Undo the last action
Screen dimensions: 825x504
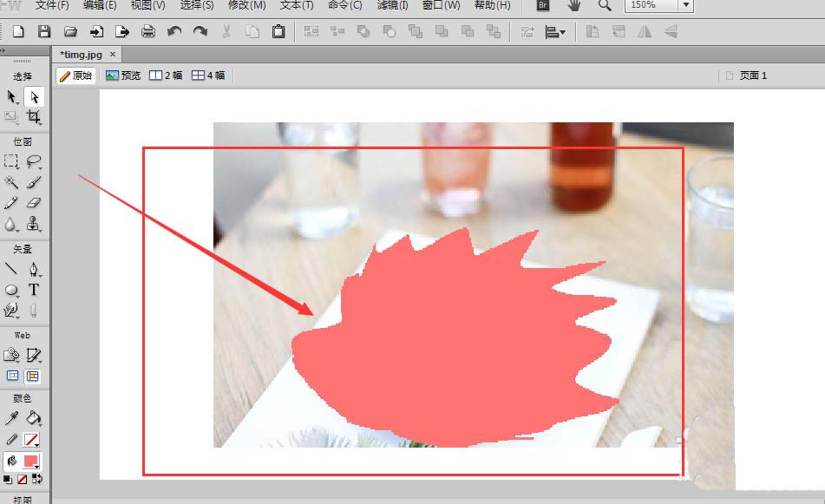(174, 31)
